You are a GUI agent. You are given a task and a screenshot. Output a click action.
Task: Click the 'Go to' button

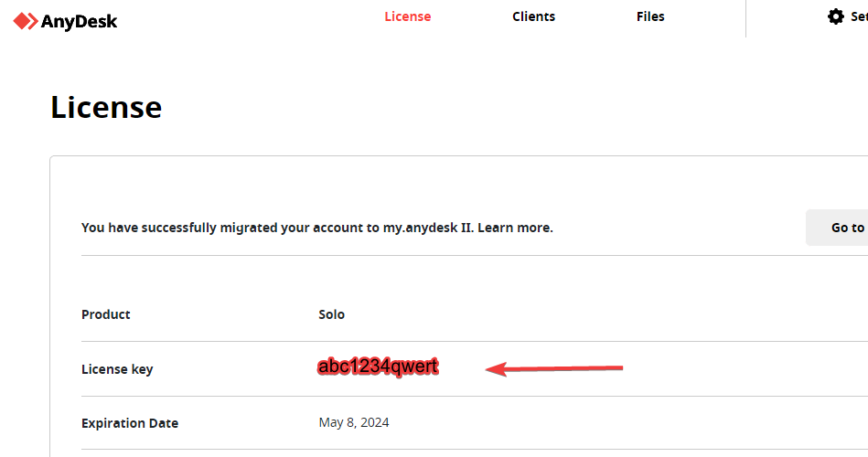pyautogui.click(x=837, y=228)
